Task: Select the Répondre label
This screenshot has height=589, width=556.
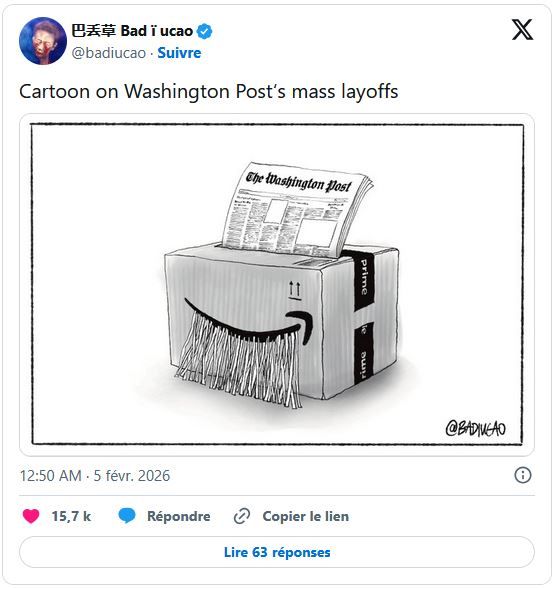Action: pos(179,516)
